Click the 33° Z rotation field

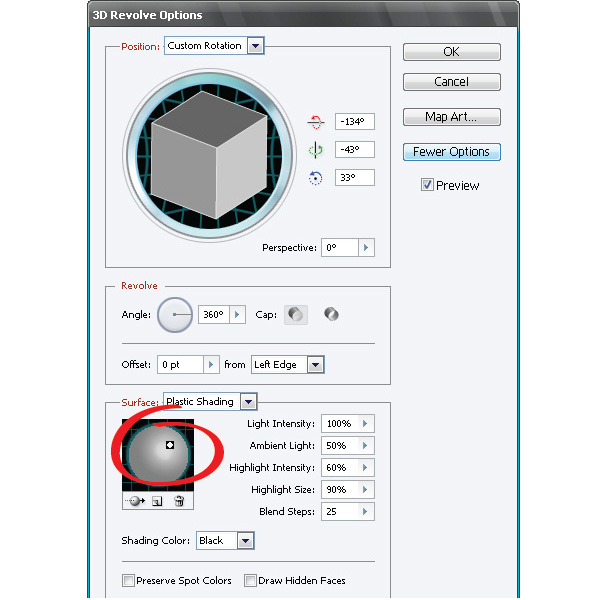[355, 178]
